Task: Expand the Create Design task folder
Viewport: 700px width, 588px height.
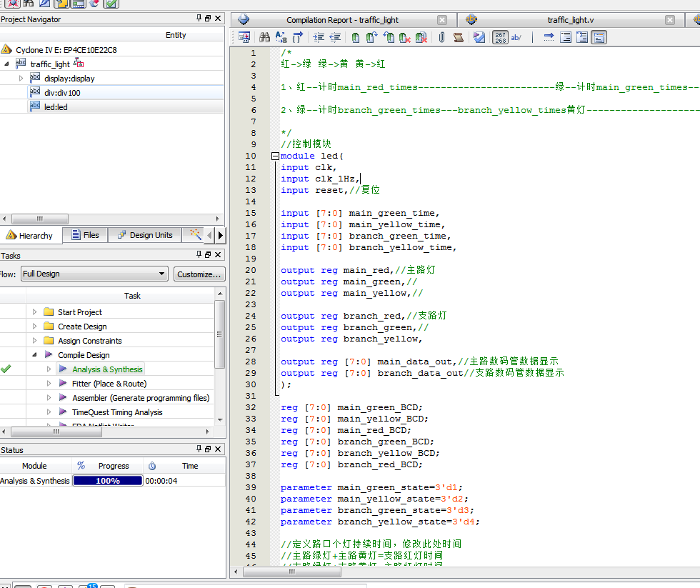Action: tap(34, 327)
